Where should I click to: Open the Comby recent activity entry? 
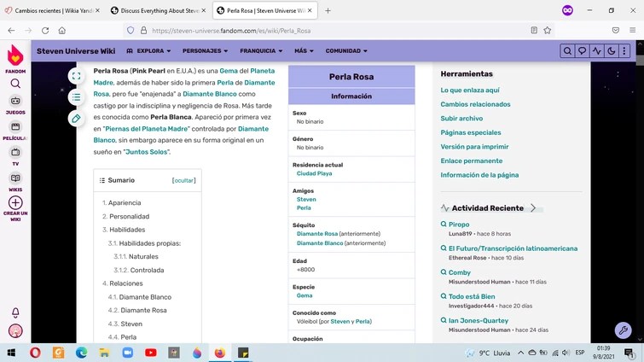click(x=459, y=272)
